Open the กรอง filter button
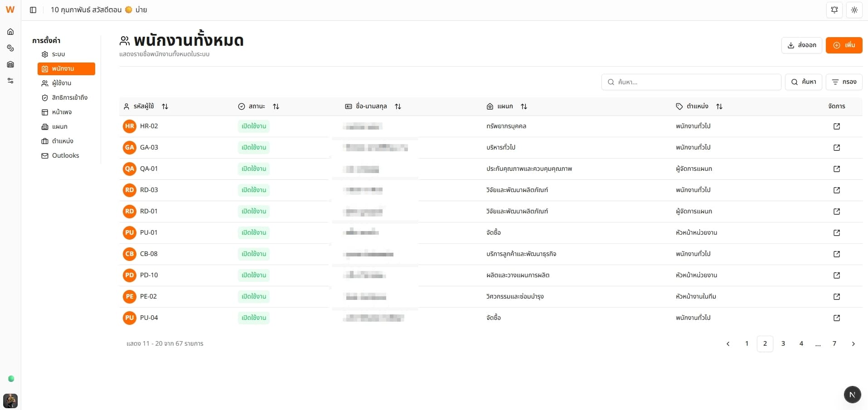This screenshot has height=410, width=868. [x=844, y=82]
